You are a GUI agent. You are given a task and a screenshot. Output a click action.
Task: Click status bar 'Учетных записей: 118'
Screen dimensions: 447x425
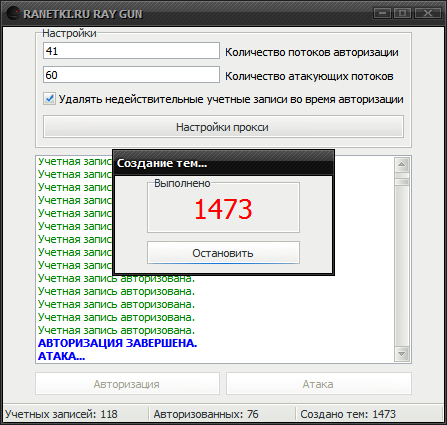point(62,414)
